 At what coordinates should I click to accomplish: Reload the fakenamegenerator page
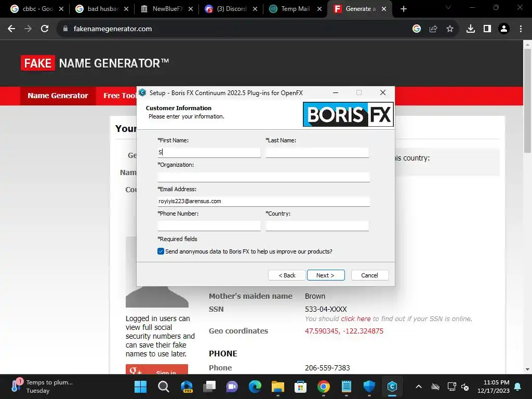pos(45,29)
